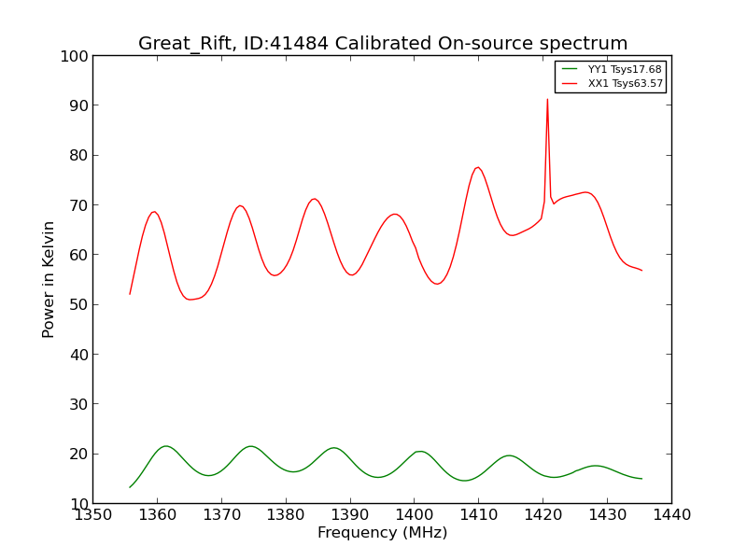Click the 30 tick label on y-axis
This screenshot has width=747, height=560.
click(x=78, y=404)
